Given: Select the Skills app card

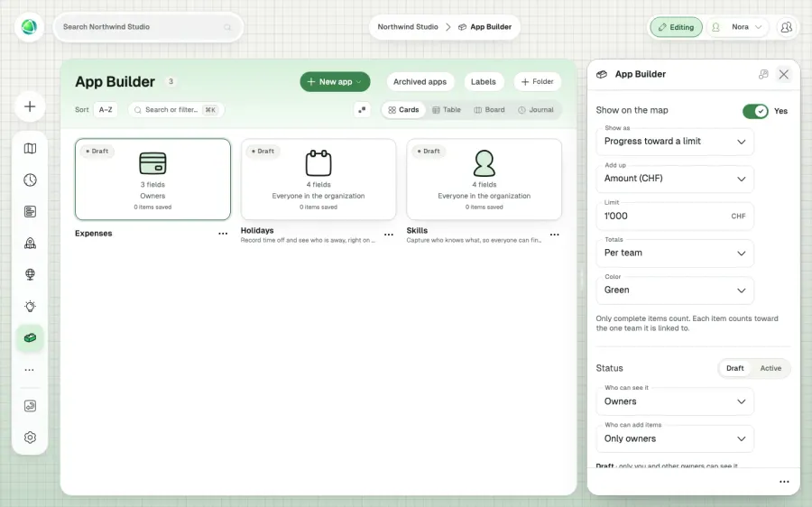Looking at the screenshot, I should point(484,180).
